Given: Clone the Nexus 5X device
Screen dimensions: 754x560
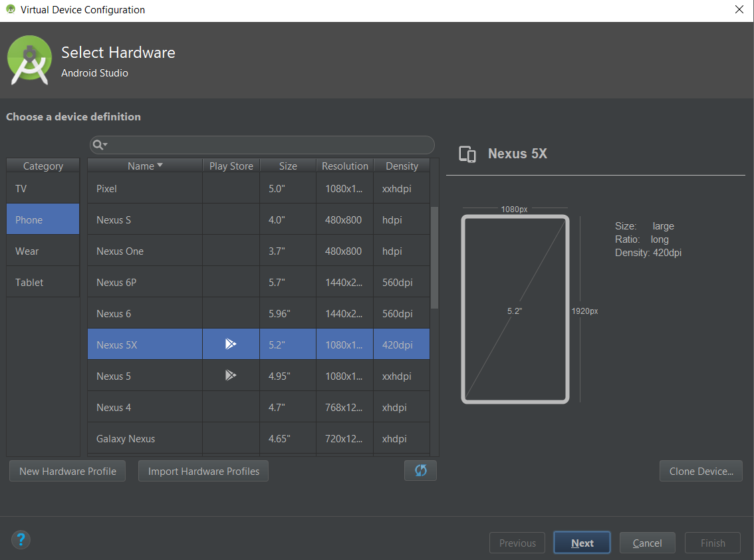Looking at the screenshot, I should point(701,470).
